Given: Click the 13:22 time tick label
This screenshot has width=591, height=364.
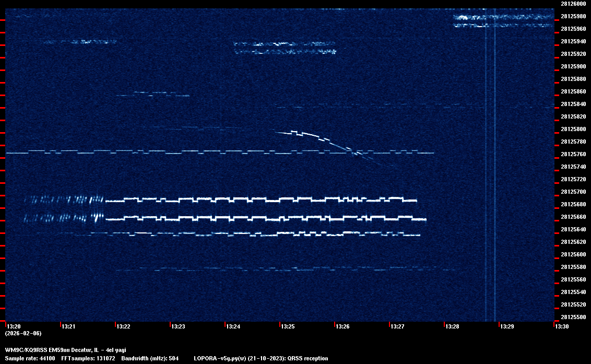Looking at the screenshot, I should pyautogui.click(x=123, y=326).
